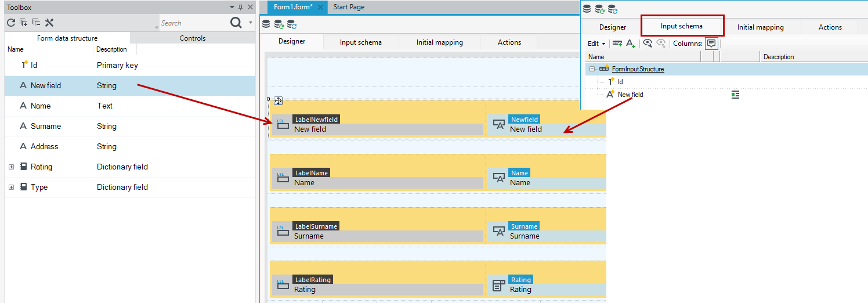This screenshot has width=868, height=303.
Task: Collapse the FormInputStructure node
Action: pyautogui.click(x=592, y=69)
